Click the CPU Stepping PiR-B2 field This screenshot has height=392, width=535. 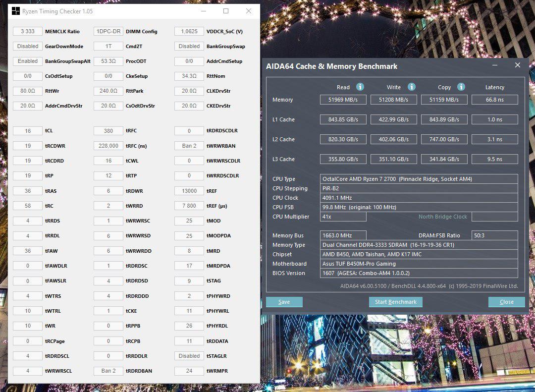pyautogui.click(x=419, y=188)
